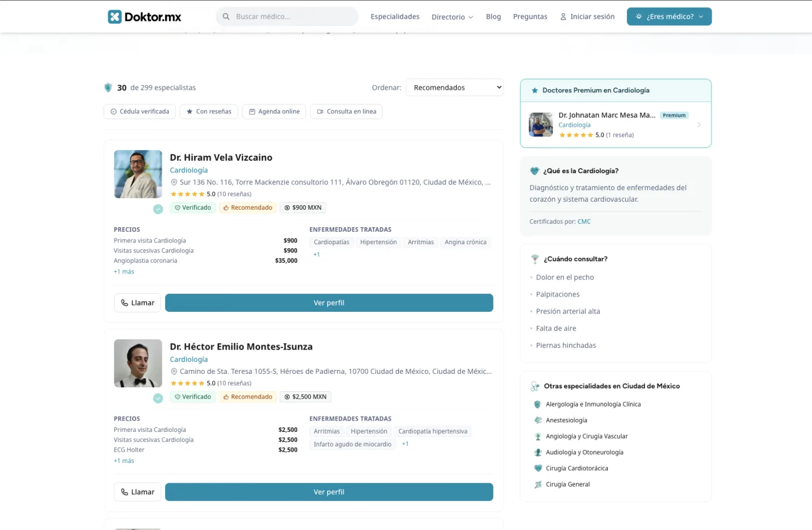Screen dimensions: 812x530
Task: View profile of Dr. Héctor Emilio Montes-Isunza
Action: 329,492
